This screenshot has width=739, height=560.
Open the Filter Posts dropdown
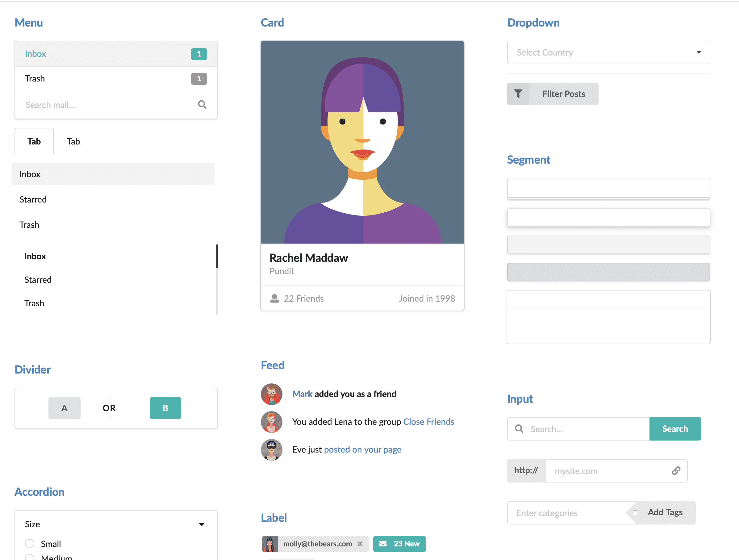563,94
